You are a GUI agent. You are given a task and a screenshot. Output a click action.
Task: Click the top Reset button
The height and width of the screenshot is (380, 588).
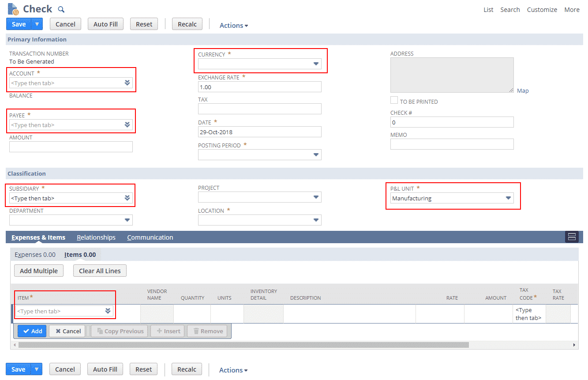[x=144, y=24]
